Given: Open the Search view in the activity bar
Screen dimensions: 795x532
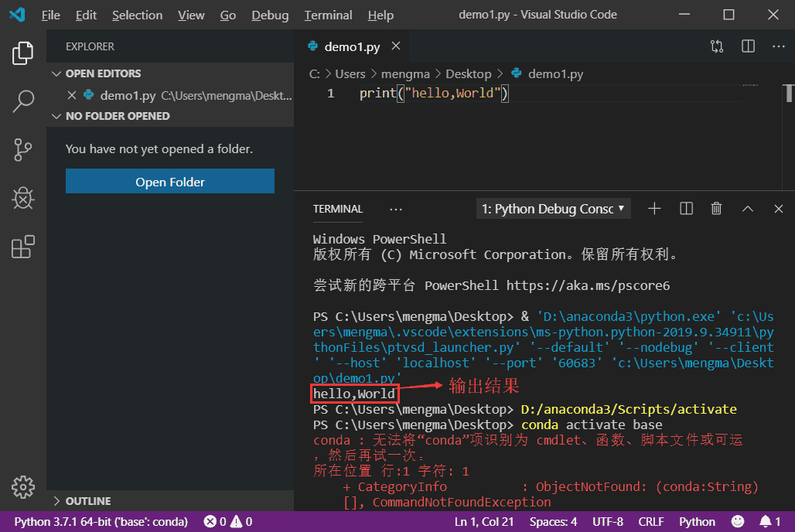Looking at the screenshot, I should tap(22, 101).
